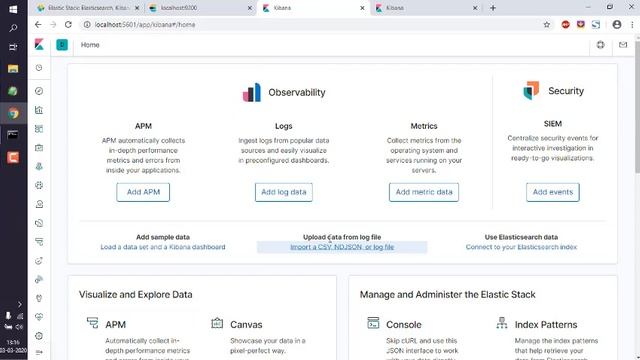Open Stack Monitoring heartbeat icon
This screenshot has height=360, width=640.
tap(39, 317)
